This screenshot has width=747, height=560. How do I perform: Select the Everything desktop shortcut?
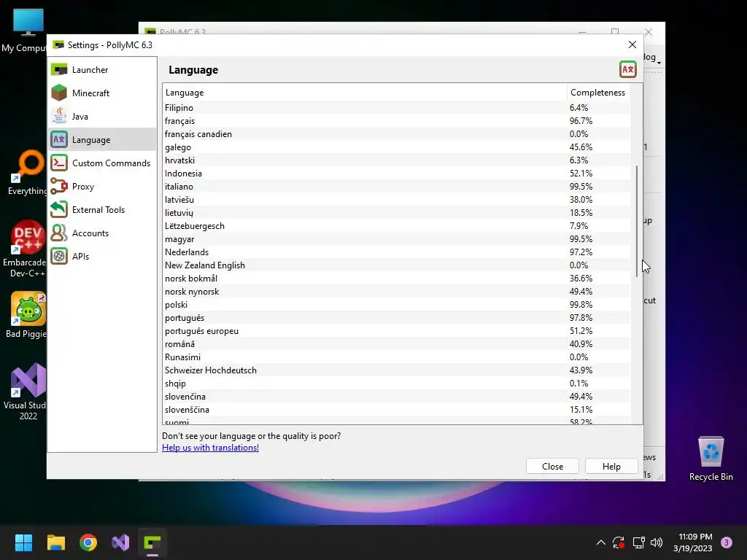point(28,174)
